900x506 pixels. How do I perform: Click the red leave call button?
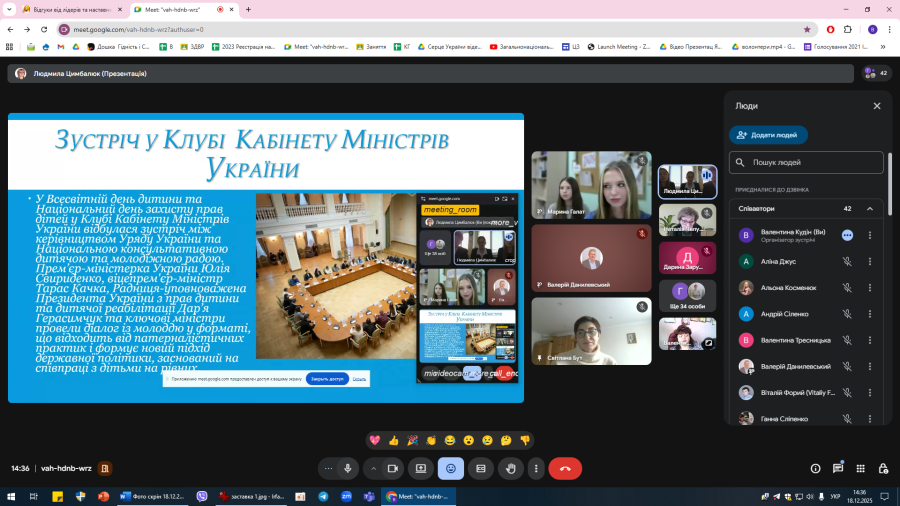tap(565, 468)
